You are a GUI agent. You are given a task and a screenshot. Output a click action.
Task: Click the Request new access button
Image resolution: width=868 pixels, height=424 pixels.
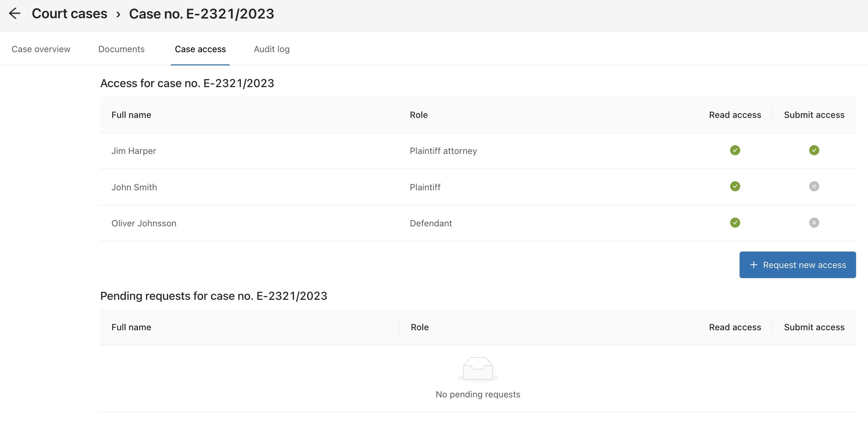pos(797,265)
